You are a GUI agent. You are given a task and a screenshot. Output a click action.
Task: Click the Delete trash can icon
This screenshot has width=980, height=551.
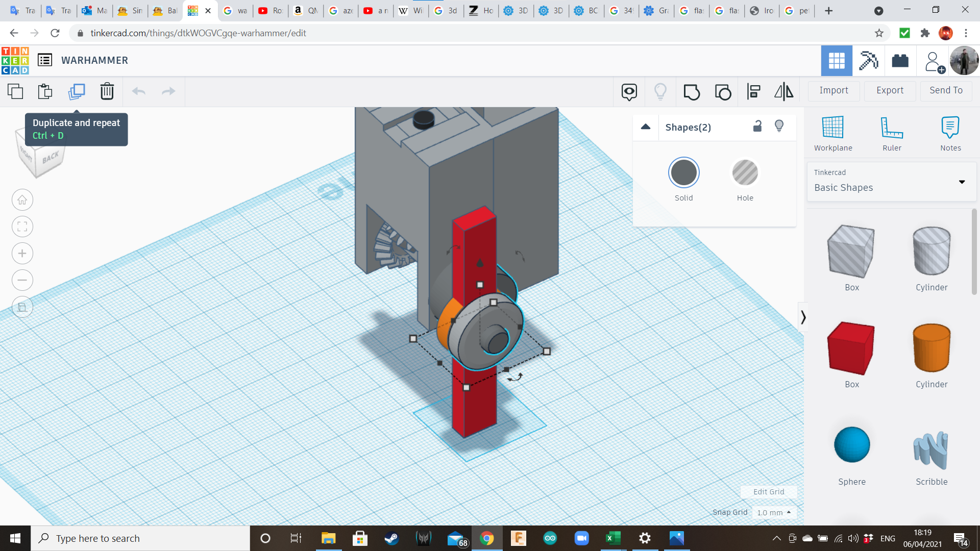pyautogui.click(x=107, y=91)
